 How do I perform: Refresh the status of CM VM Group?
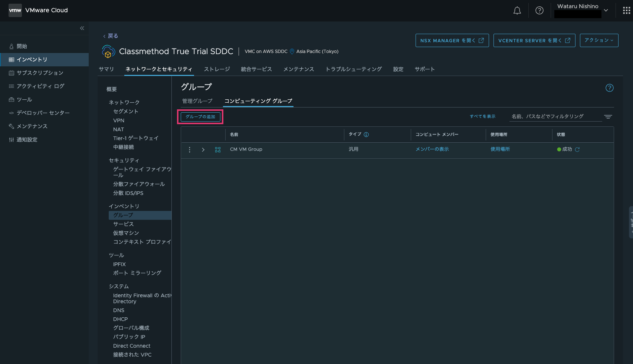578,149
